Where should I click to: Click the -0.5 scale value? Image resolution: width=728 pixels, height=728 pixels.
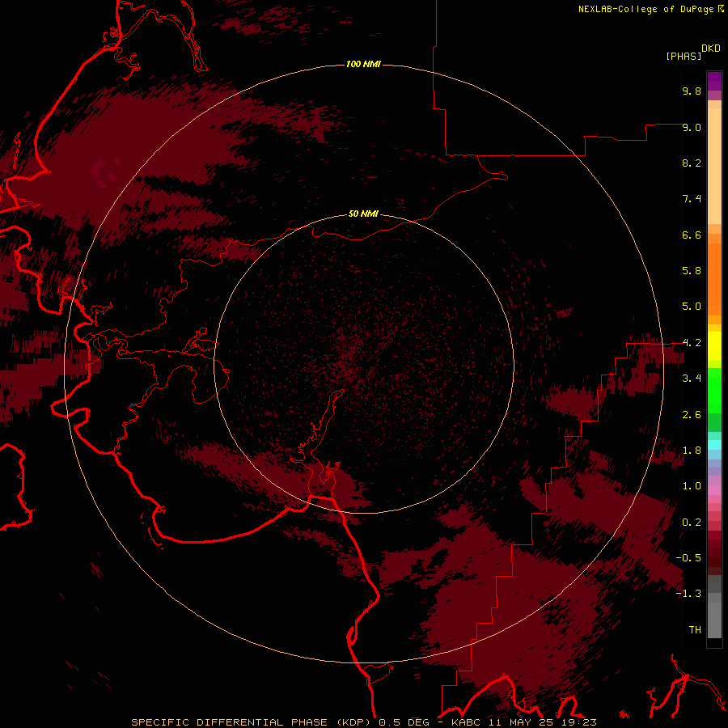coord(689,558)
